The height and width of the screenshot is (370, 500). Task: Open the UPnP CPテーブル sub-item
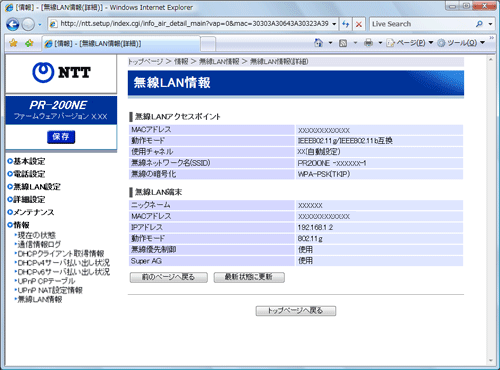pos(45,281)
